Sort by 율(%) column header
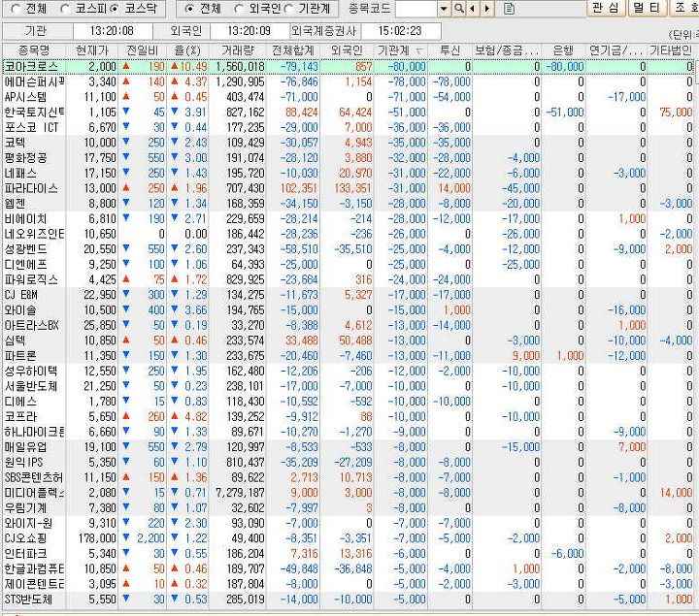Viewport: 699px width, 616px height. [187, 50]
